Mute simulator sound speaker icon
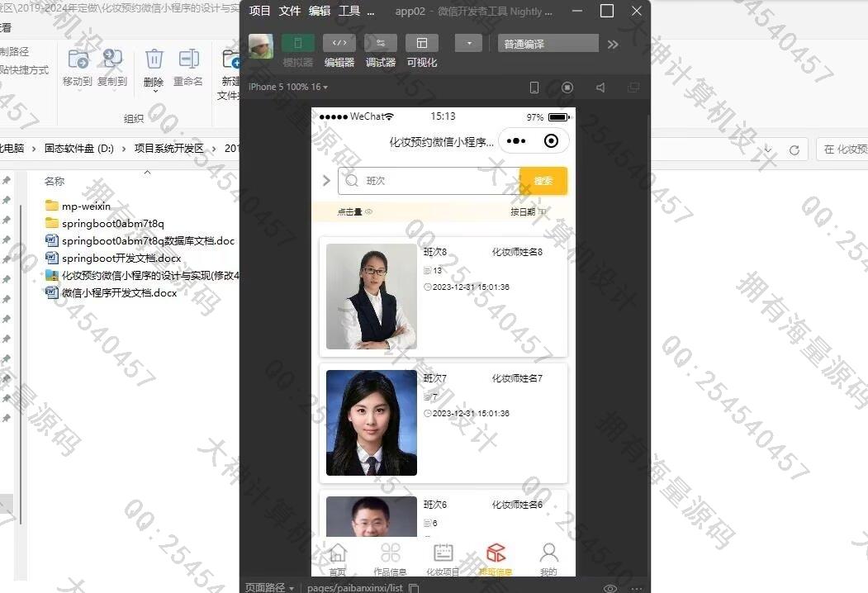Viewport: 868px width, 593px height. point(600,88)
